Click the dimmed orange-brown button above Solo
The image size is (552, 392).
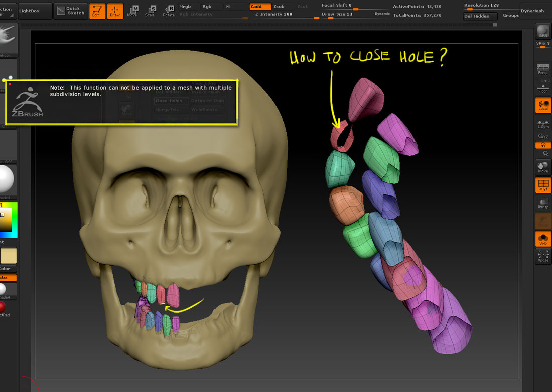tap(543, 221)
